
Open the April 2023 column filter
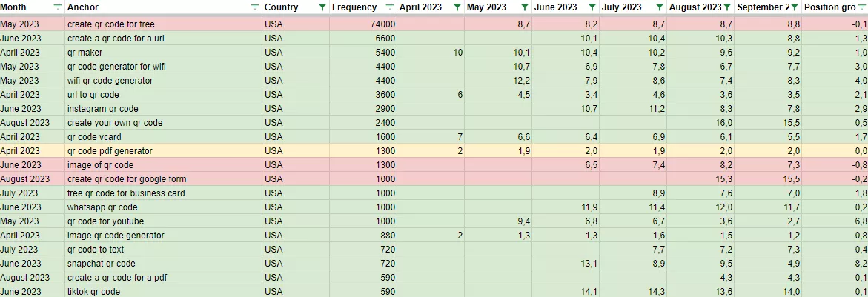click(x=457, y=7)
